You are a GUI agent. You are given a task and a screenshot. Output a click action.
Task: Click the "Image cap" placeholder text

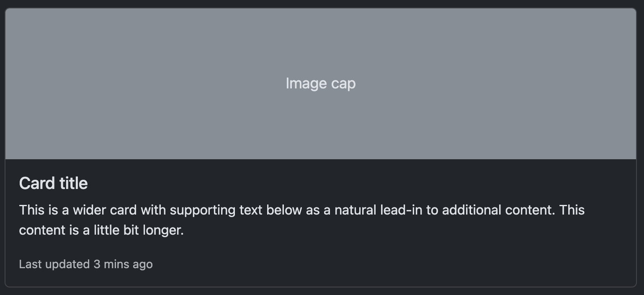point(320,83)
